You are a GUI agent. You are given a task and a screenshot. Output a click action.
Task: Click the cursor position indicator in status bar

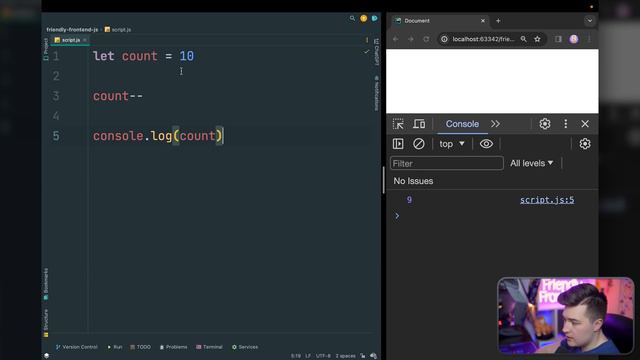pos(296,356)
